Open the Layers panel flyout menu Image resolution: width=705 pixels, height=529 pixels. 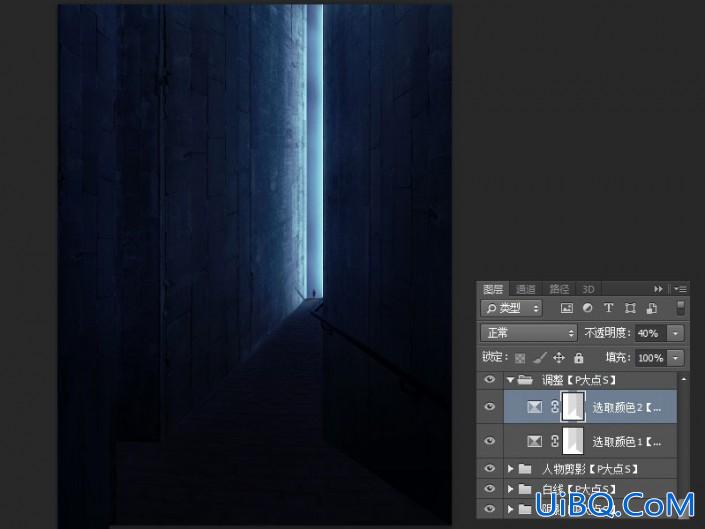click(x=680, y=289)
